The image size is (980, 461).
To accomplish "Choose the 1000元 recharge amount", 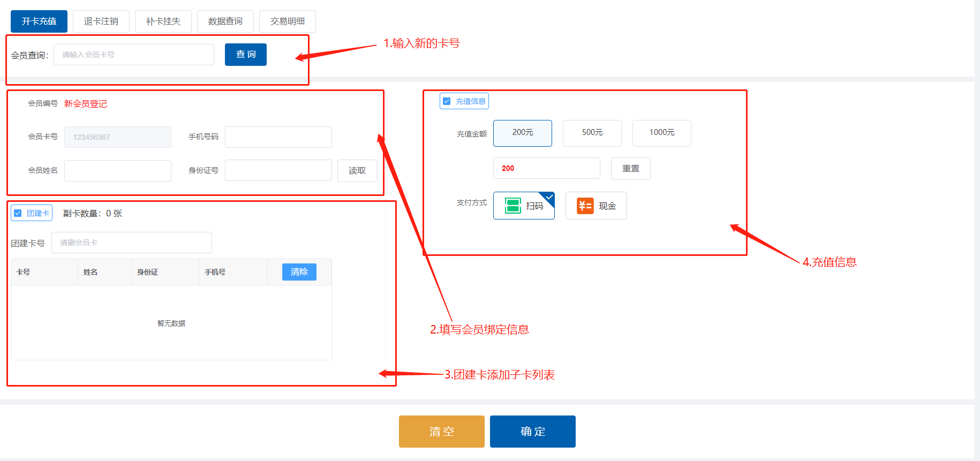I will click(x=662, y=133).
